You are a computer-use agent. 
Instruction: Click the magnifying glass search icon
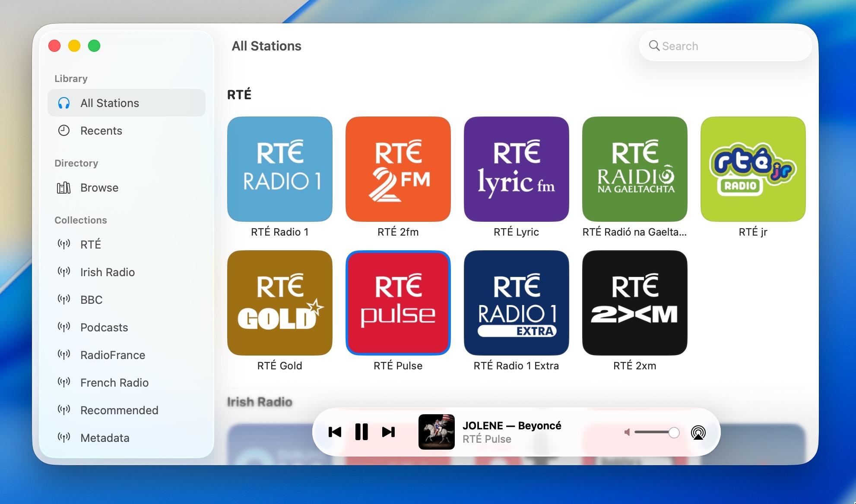pos(654,46)
